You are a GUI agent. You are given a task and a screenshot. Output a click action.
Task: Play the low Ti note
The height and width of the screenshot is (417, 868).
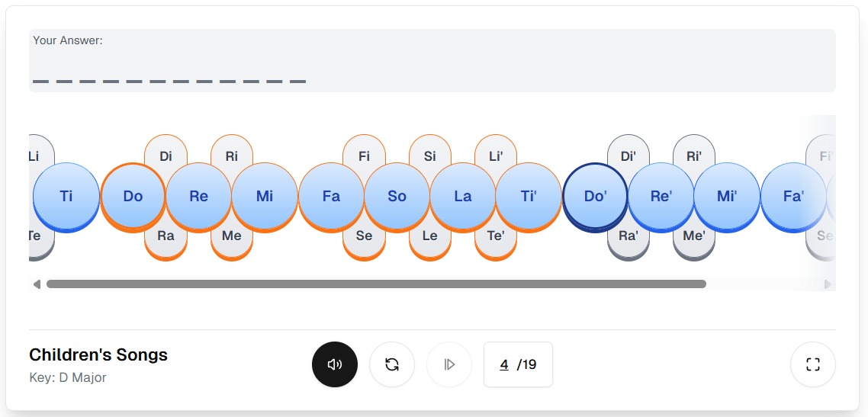point(66,196)
